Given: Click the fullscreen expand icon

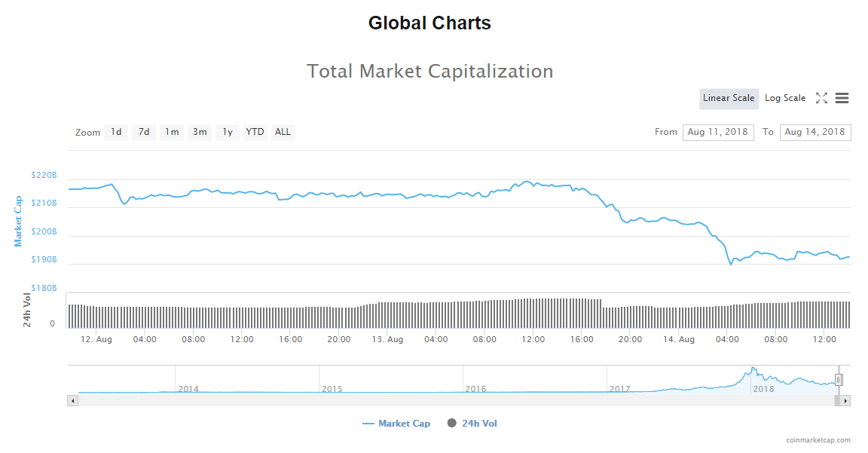Looking at the screenshot, I should pos(821,98).
